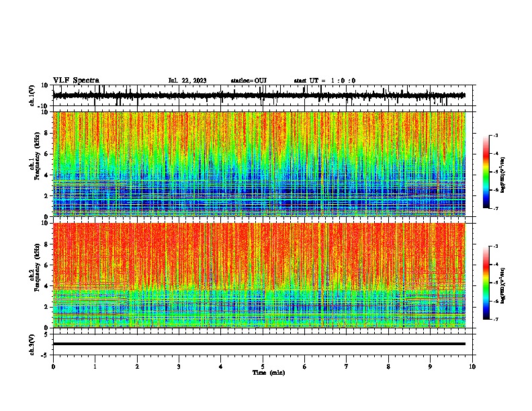Click the ch.1 frequency spectrogram panel
532x411 pixels.
click(259, 164)
